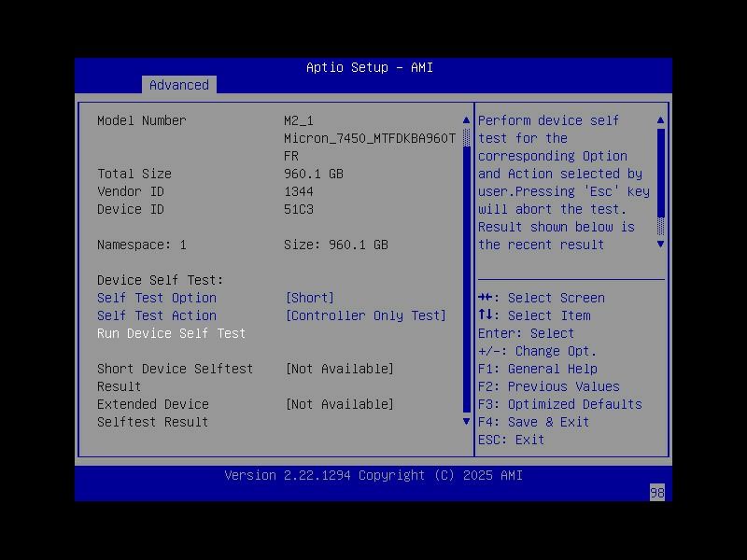Image resolution: width=747 pixels, height=560 pixels.
Task: Click Extended Device Selftest Result label
Action: pyautogui.click(x=153, y=413)
